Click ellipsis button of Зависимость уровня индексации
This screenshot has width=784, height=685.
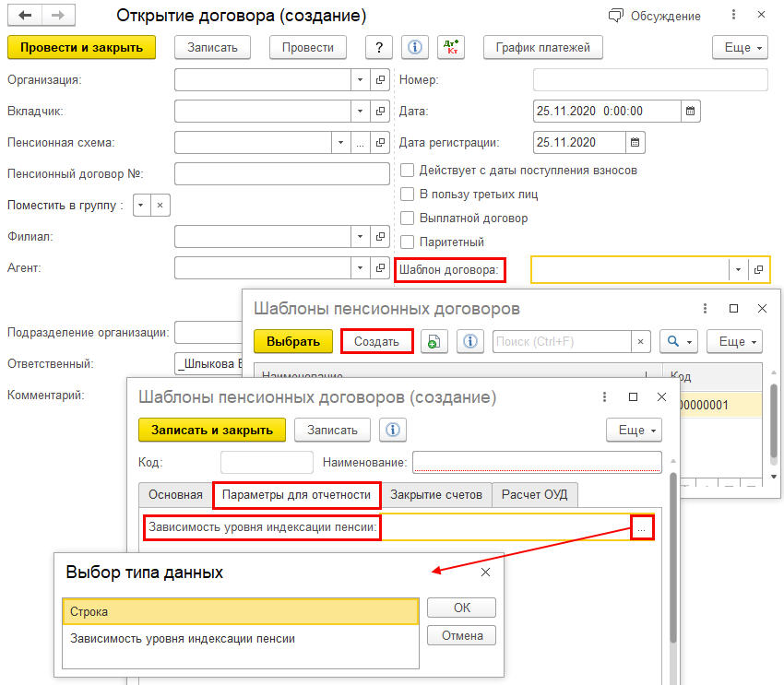coord(642,527)
